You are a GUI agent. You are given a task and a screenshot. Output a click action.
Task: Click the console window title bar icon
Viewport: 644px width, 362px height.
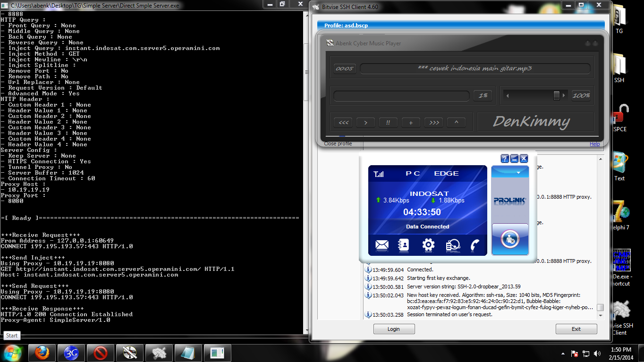pyautogui.click(x=5, y=5)
